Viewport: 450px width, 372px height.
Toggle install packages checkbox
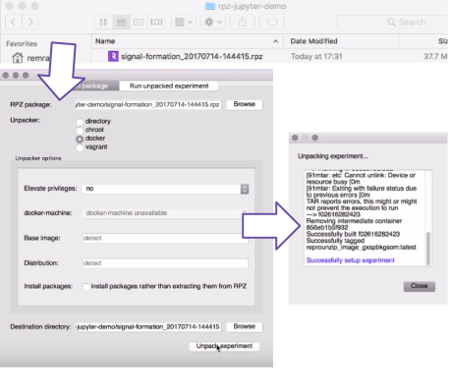click(x=86, y=286)
